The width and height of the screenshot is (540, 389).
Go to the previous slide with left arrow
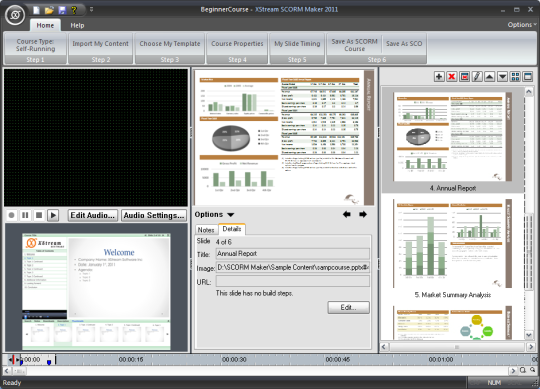coord(347,214)
